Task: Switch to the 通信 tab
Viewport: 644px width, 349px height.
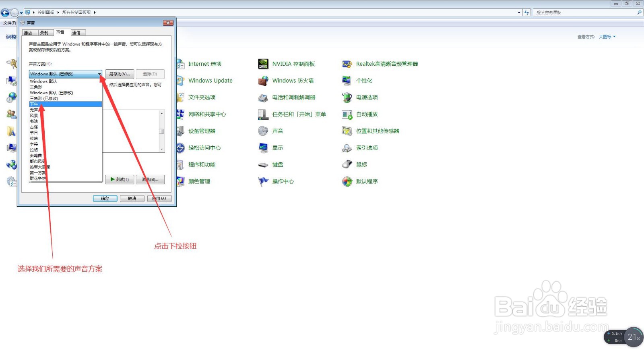Action: [x=78, y=33]
